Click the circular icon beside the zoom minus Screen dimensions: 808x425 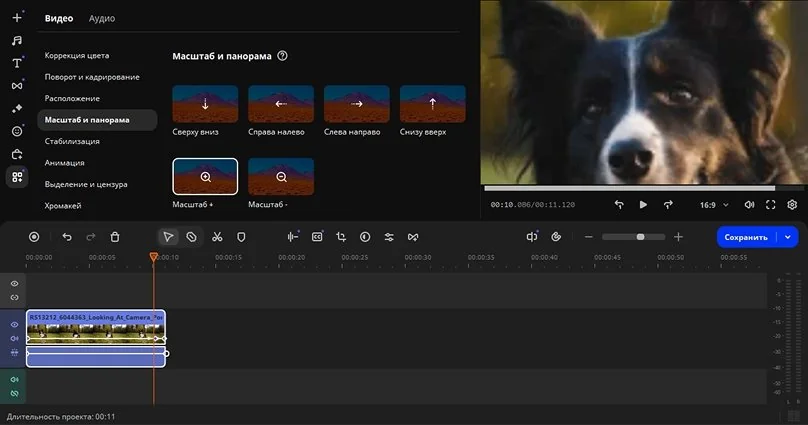pyautogui.click(x=556, y=237)
